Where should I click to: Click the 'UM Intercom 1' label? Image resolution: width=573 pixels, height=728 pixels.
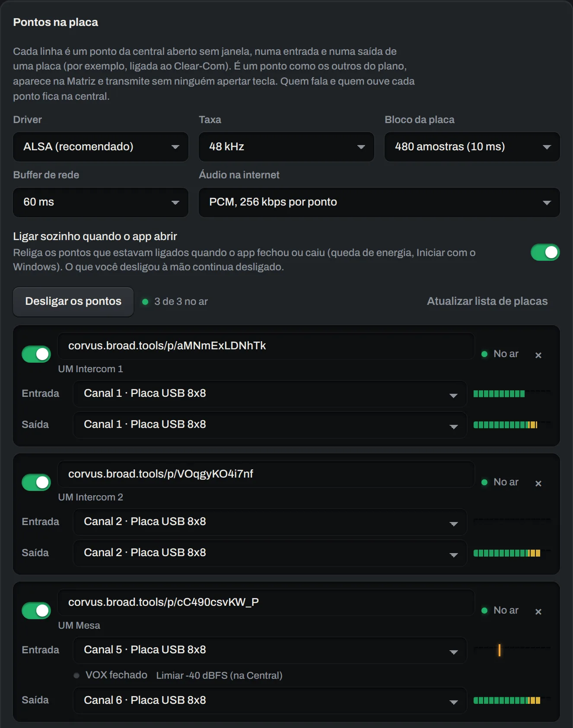tap(91, 369)
